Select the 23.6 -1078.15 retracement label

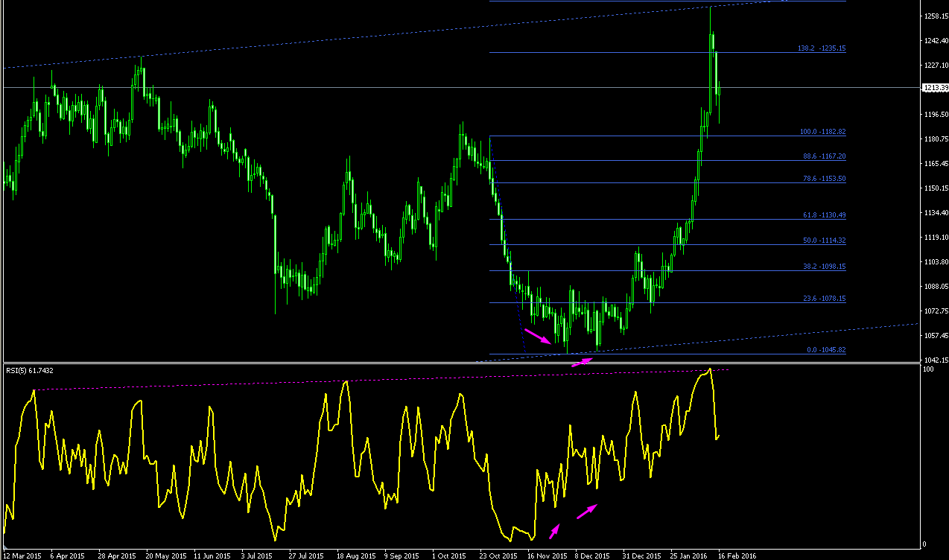pos(824,299)
